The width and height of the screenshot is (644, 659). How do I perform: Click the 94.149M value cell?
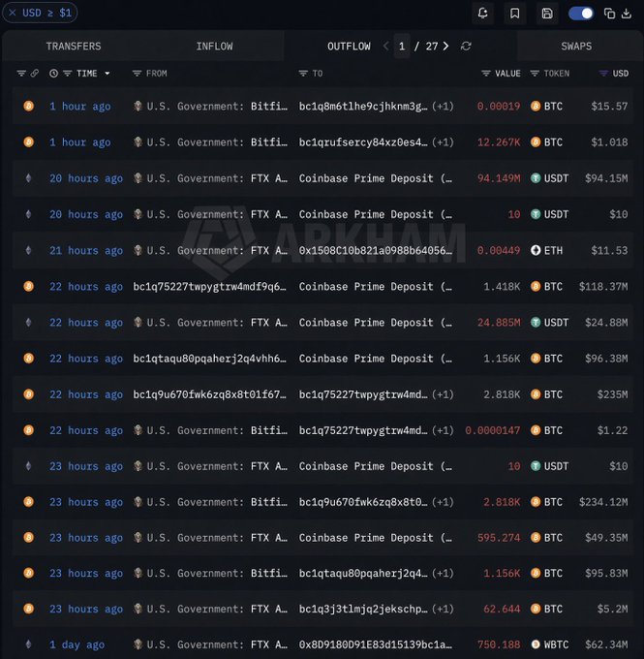(x=499, y=178)
